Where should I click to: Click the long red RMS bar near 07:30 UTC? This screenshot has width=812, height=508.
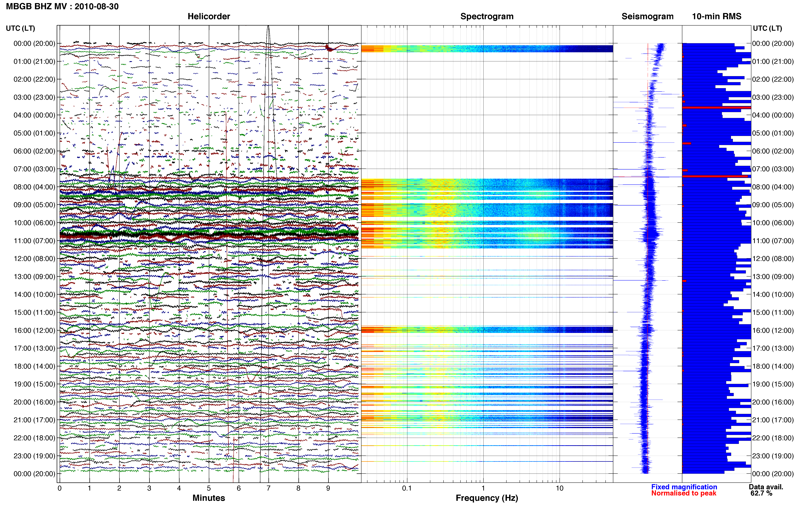(715, 176)
